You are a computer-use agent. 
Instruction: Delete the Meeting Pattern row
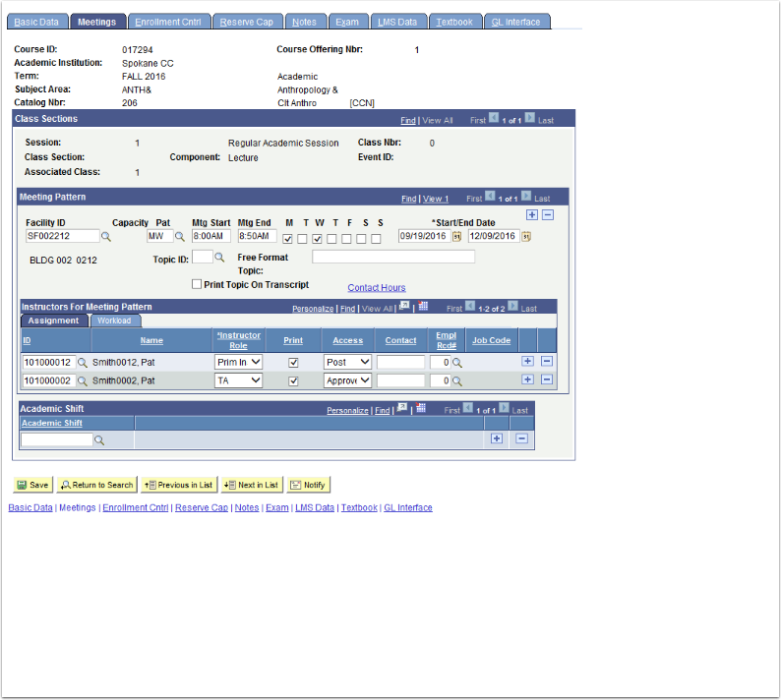point(548,214)
